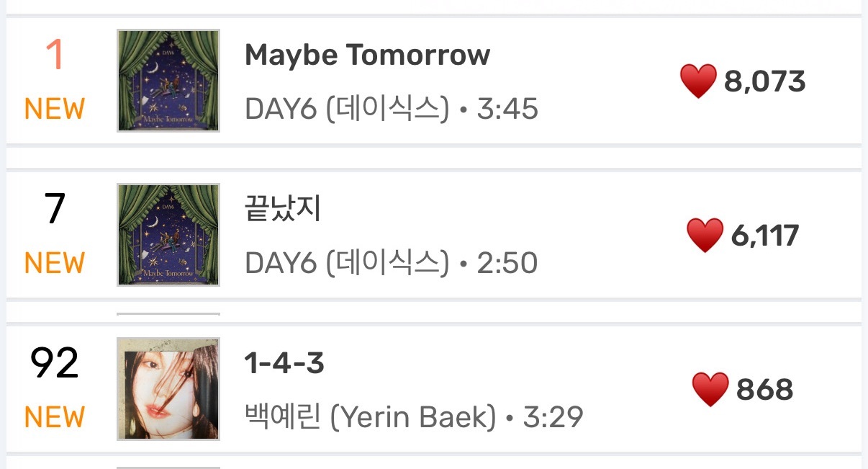Open artist 백예린 (Yerin Baek)

pyautogui.click(x=371, y=416)
